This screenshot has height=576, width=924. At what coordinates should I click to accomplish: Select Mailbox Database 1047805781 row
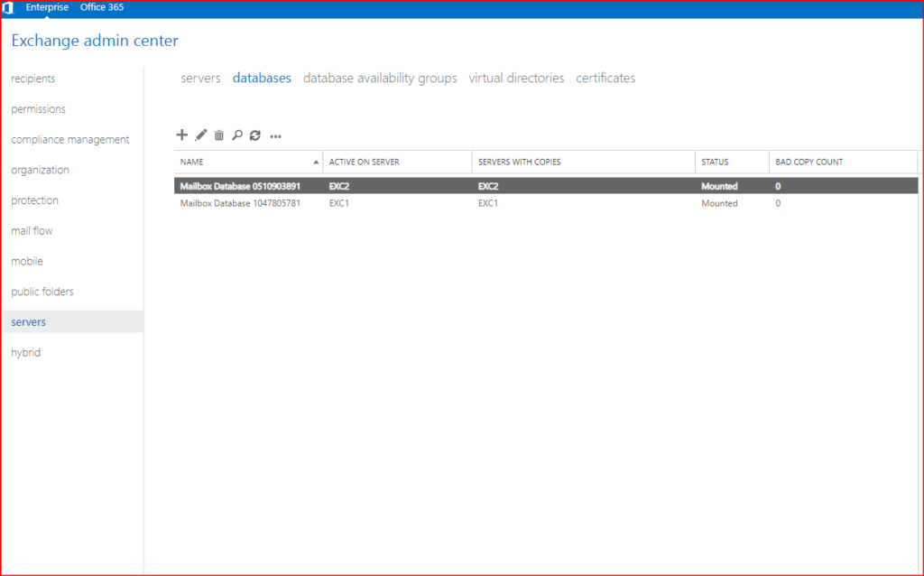[240, 203]
